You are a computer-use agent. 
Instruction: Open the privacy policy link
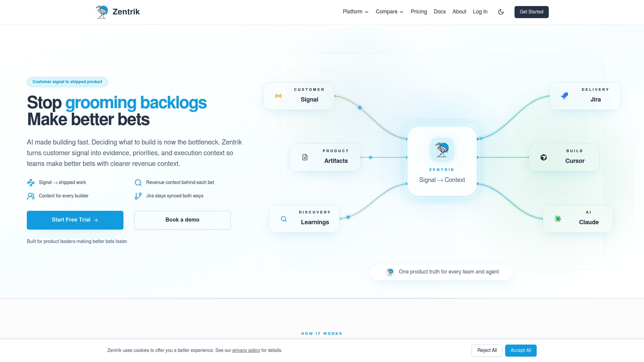[x=246, y=351]
